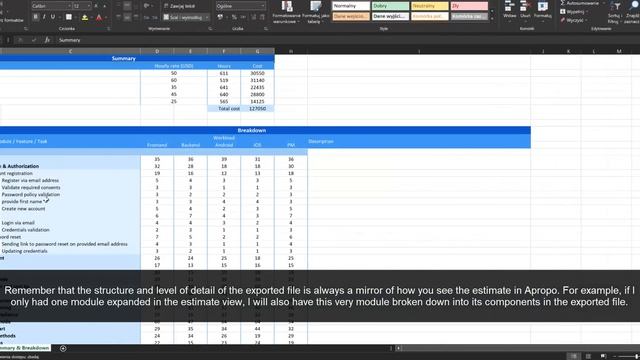The width and height of the screenshot is (640, 360).
Task: Add a new sheet with plus button
Action: click(63, 348)
